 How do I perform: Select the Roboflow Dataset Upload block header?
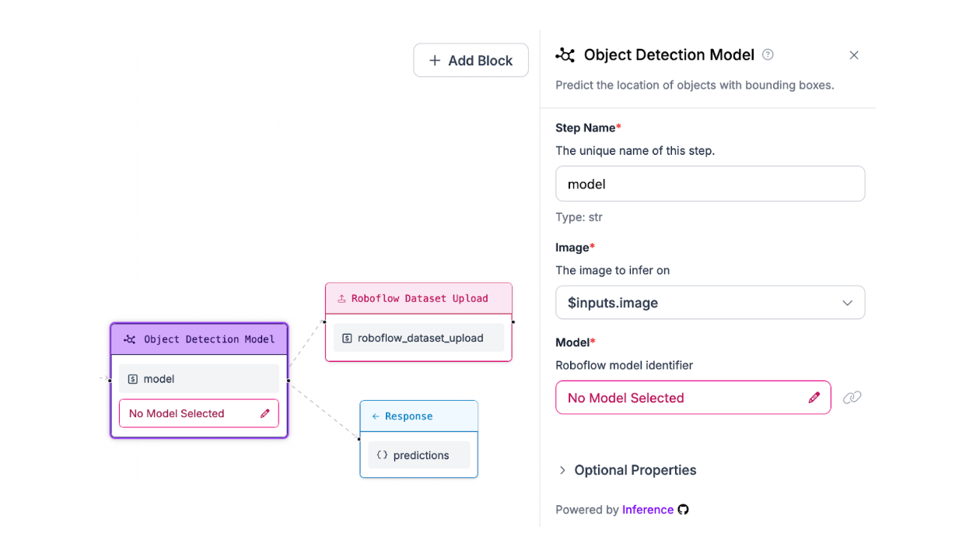(x=418, y=298)
